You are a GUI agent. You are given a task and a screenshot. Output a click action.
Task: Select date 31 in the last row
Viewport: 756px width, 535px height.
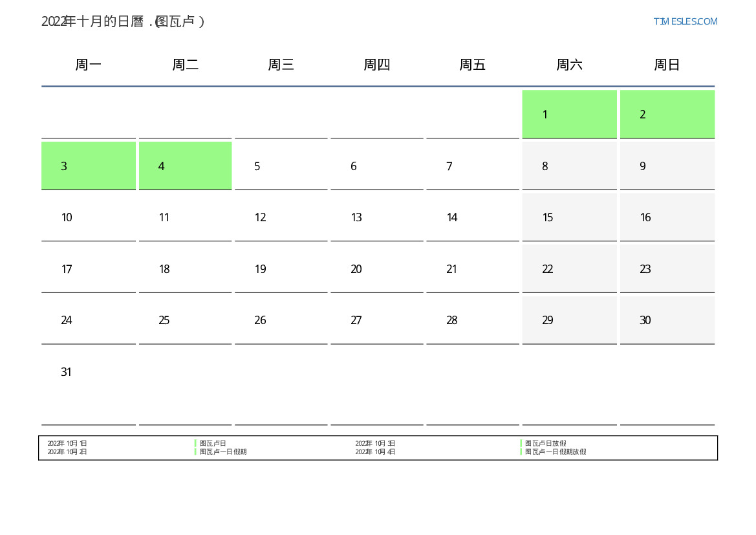pos(89,372)
